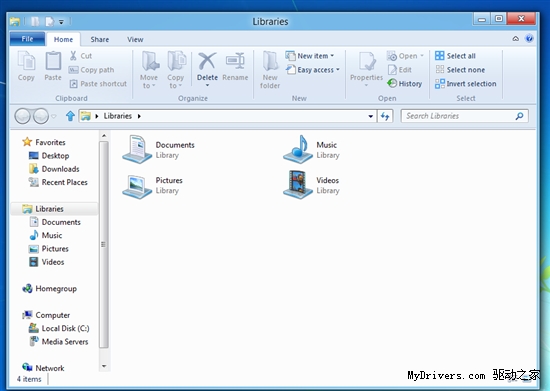
Task: Show file History
Action: pos(404,83)
